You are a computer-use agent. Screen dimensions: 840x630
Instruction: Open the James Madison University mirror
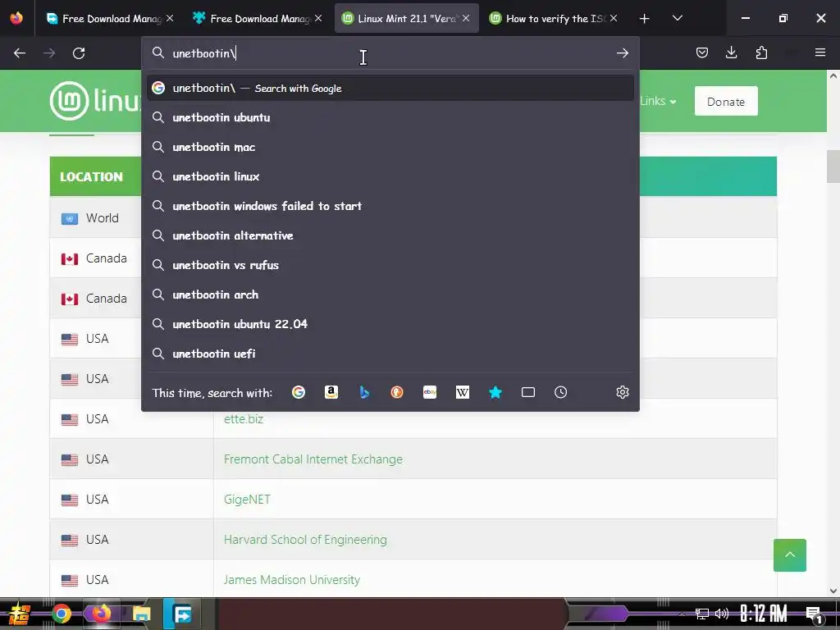point(292,580)
